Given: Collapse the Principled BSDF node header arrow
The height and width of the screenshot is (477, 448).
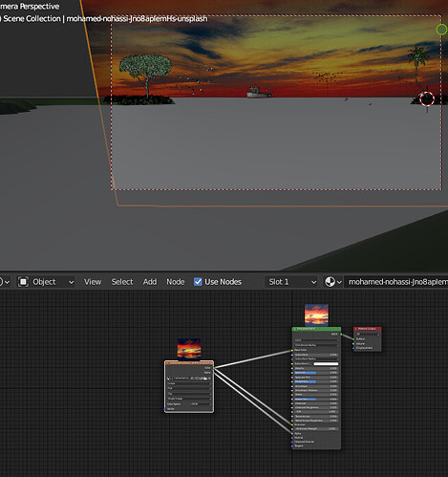Looking at the screenshot, I should tap(294, 329).
